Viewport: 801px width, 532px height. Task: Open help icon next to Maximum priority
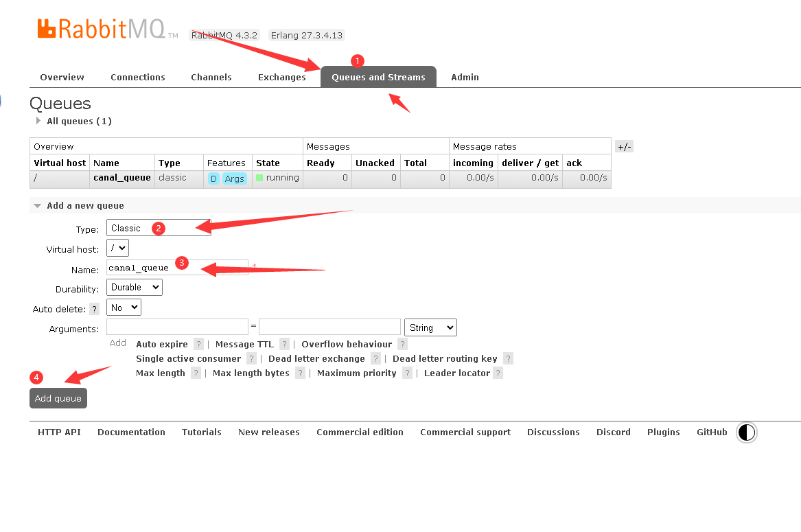pyautogui.click(x=407, y=373)
